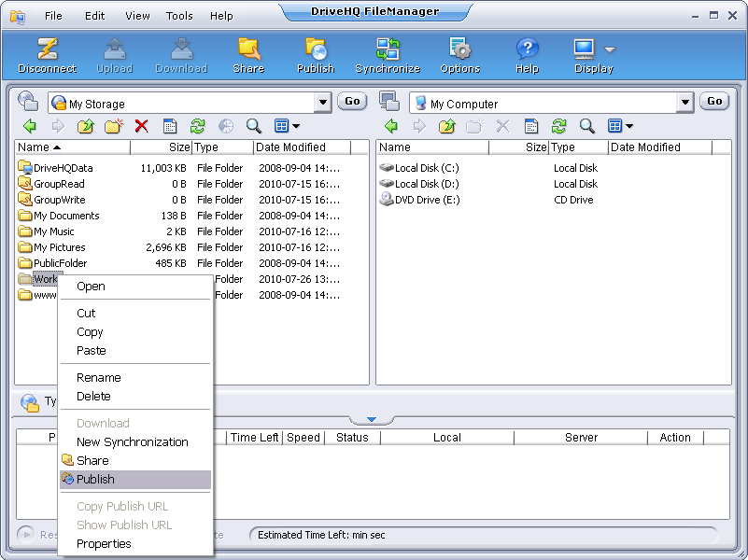Select Properties from the context menu
Screen dimensions: 748x560
coord(104,544)
